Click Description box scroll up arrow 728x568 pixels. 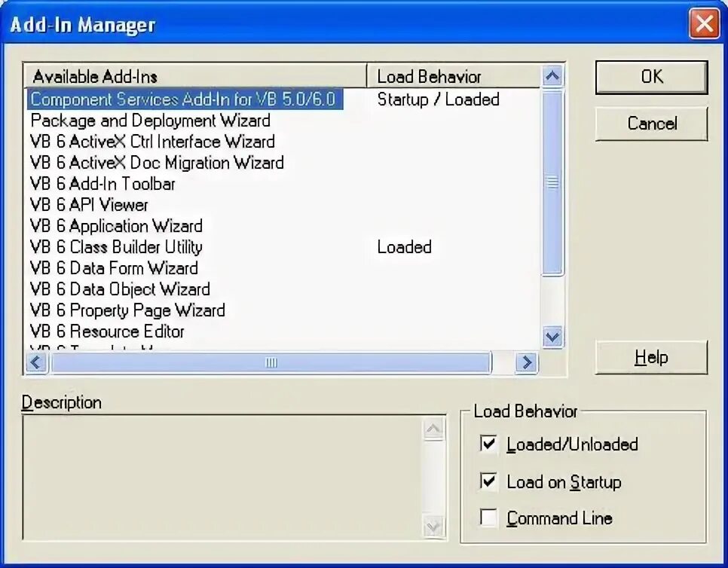(433, 429)
